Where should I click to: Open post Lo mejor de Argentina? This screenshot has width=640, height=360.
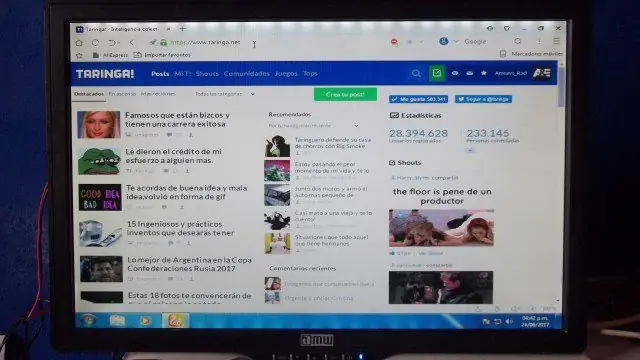[190, 264]
